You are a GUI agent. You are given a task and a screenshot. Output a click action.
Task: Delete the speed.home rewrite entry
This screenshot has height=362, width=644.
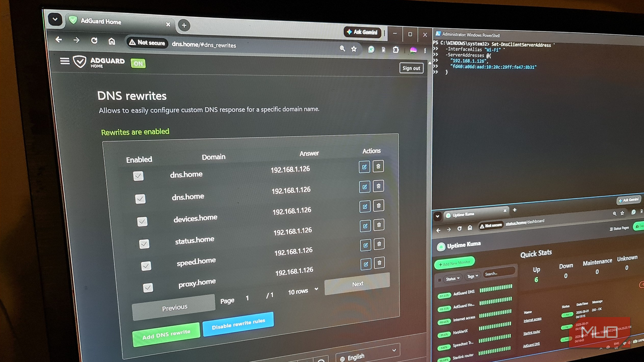pyautogui.click(x=379, y=244)
